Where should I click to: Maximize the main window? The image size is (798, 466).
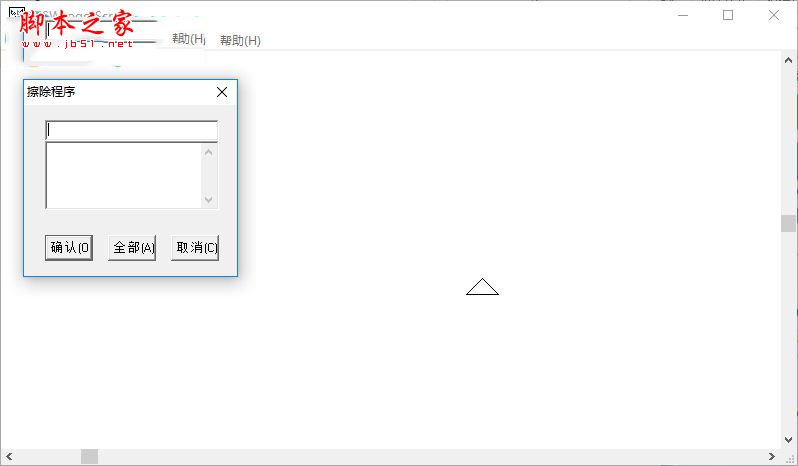tap(728, 15)
